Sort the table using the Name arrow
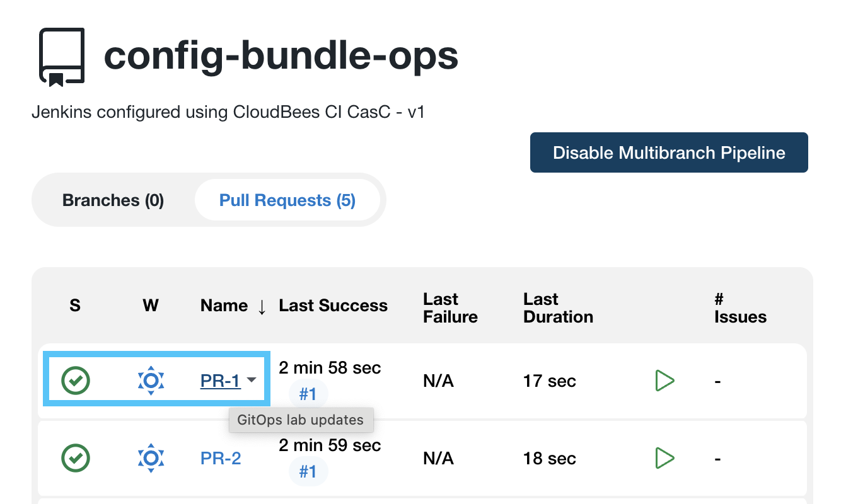This screenshot has height=504, width=841. pyautogui.click(x=262, y=307)
